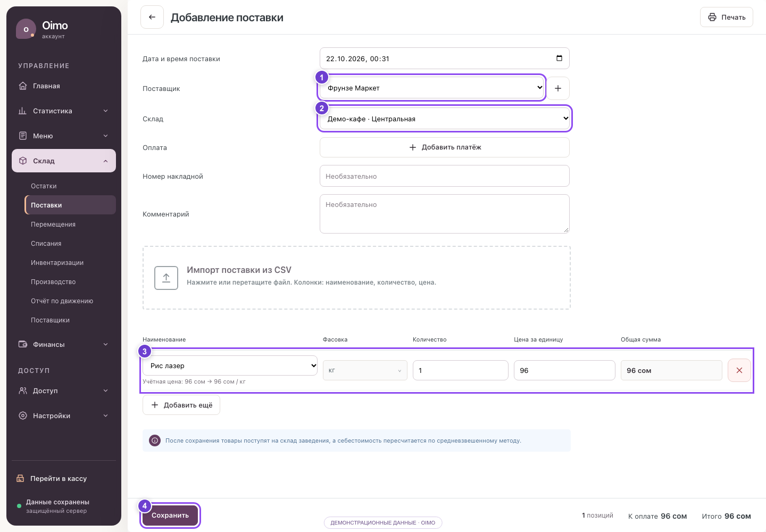Click the Меню document icon

coord(23,136)
